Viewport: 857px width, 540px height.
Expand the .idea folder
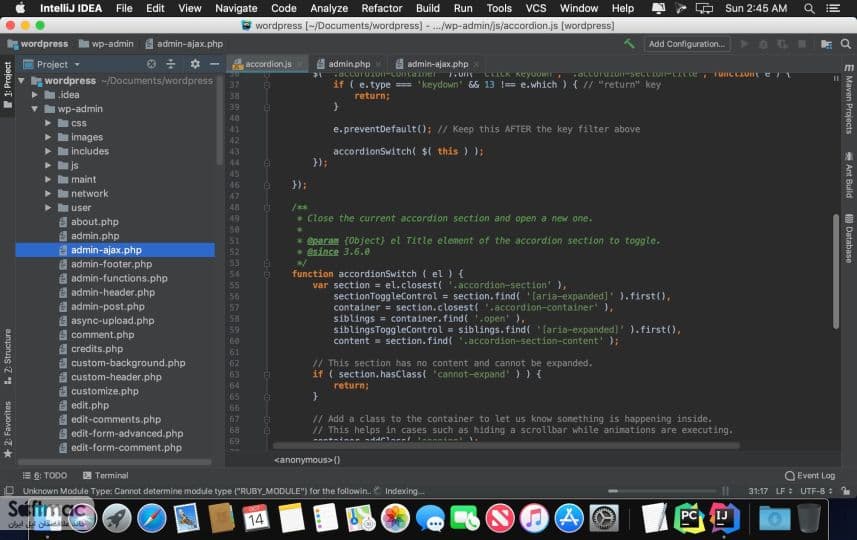[34, 95]
